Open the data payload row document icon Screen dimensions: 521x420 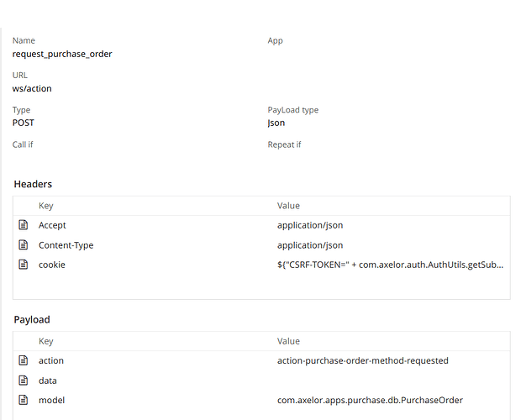pos(24,381)
